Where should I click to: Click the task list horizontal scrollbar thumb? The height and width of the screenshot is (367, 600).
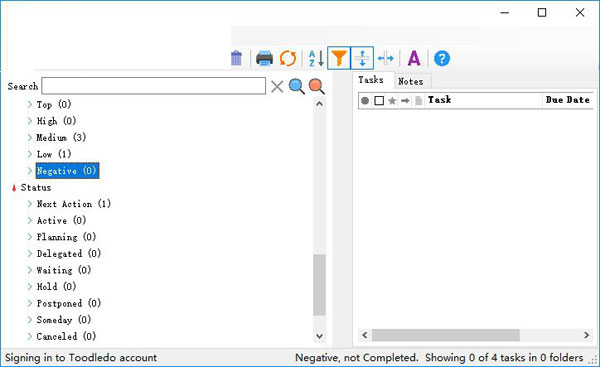(446, 335)
